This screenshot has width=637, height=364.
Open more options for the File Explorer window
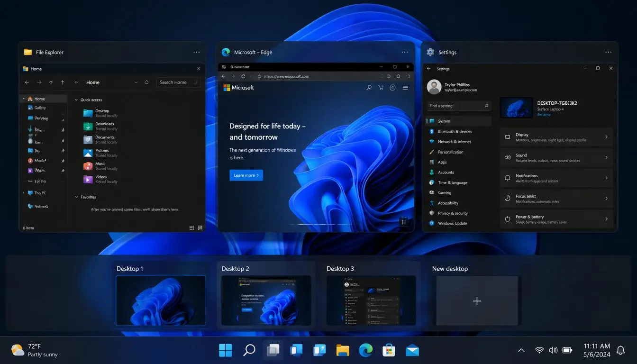pyautogui.click(x=196, y=52)
